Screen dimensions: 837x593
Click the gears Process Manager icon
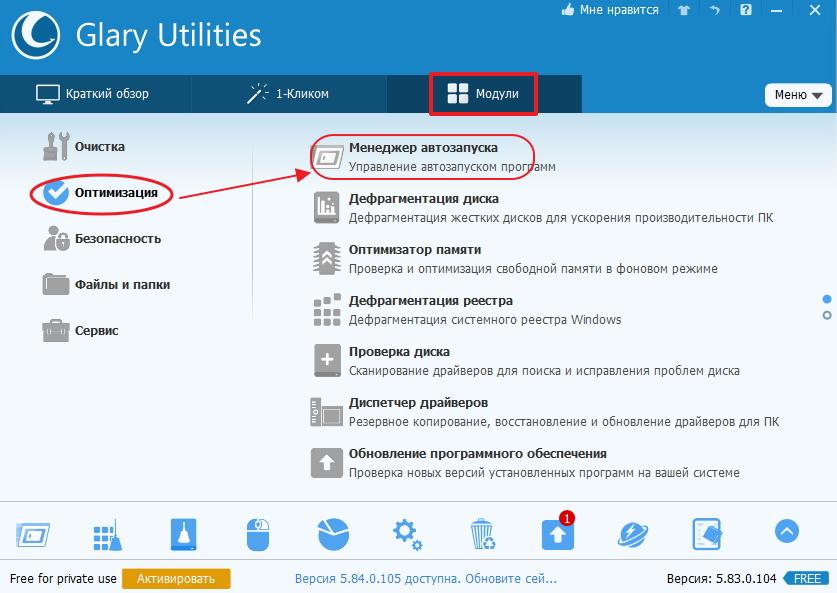click(408, 534)
